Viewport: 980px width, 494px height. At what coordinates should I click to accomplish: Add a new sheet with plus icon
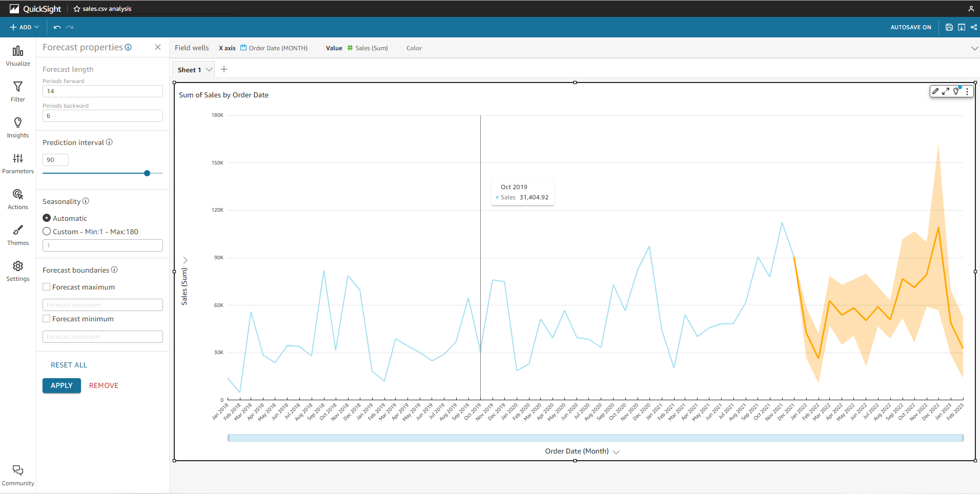(224, 69)
